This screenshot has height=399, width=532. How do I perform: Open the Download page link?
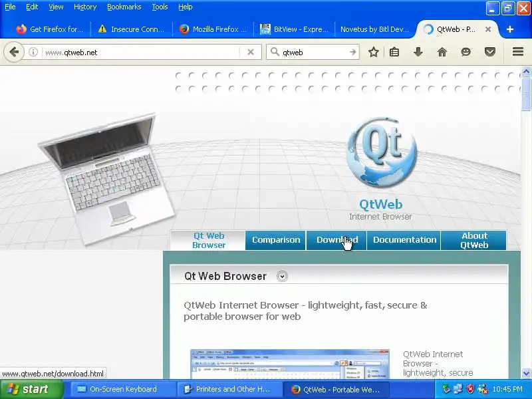[x=336, y=240]
